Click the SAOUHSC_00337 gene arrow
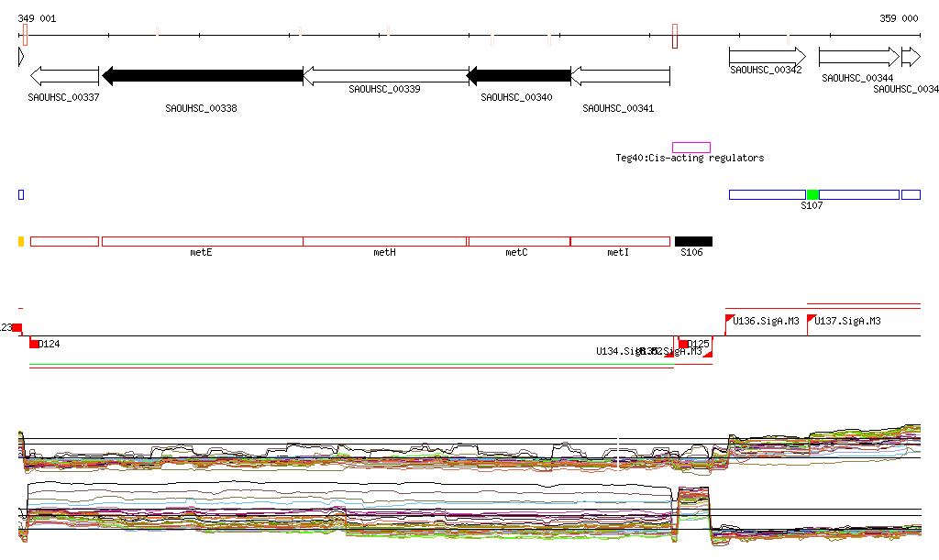This screenshot has height=560, width=939. tap(64, 76)
